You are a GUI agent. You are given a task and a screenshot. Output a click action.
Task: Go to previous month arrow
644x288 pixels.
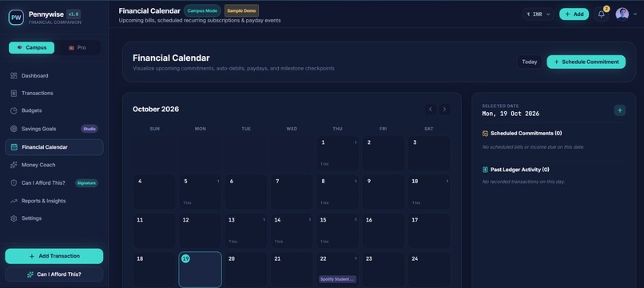pyautogui.click(x=431, y=109)
